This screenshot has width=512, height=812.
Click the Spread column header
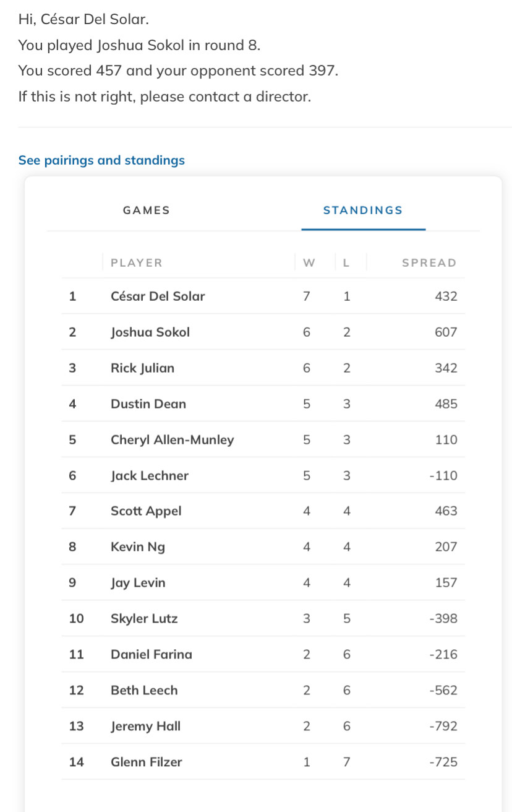[429, 263]
